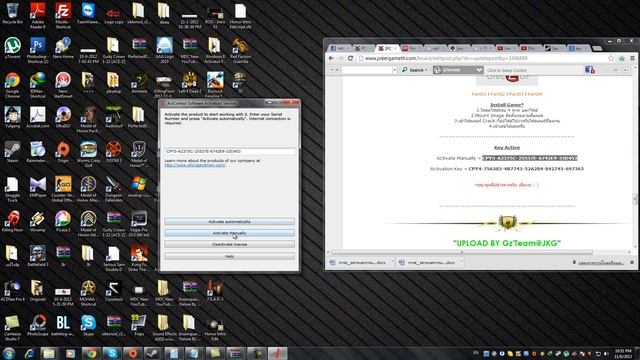This screenshot has width=640, height=360.
Task: Expand the toolbar search box dropdown arrow
Action: pyautogui.click(x=394, y=70)
